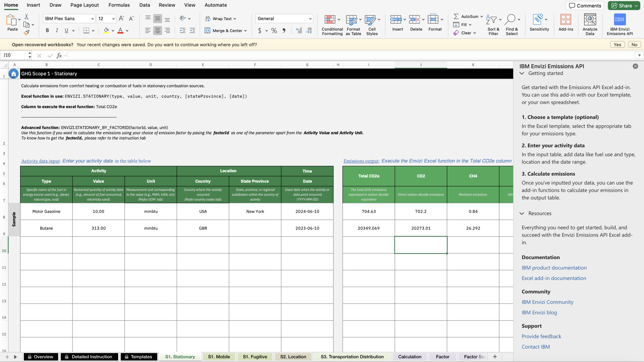Open the Merge & Center dropdown arrow

pos(246,31)
